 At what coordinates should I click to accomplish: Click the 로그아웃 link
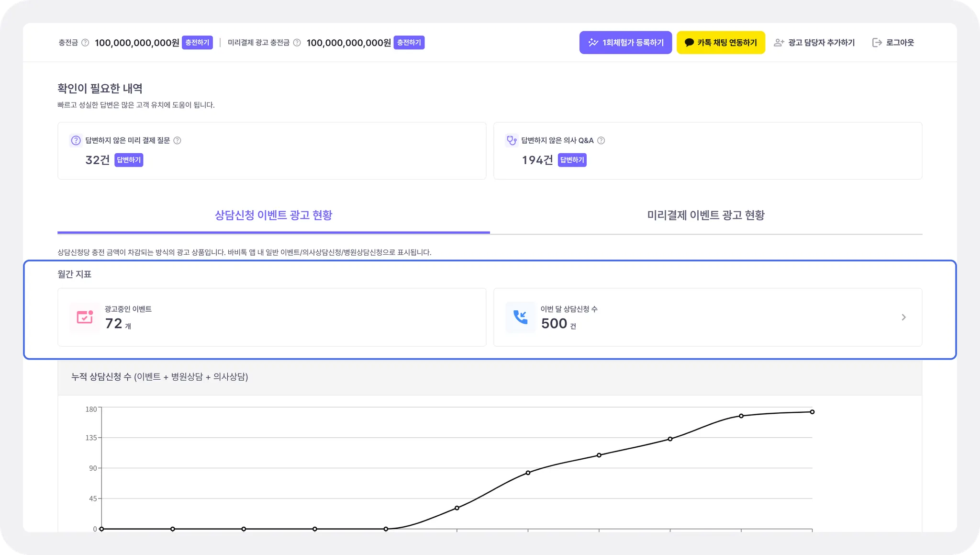click(893, 43)
